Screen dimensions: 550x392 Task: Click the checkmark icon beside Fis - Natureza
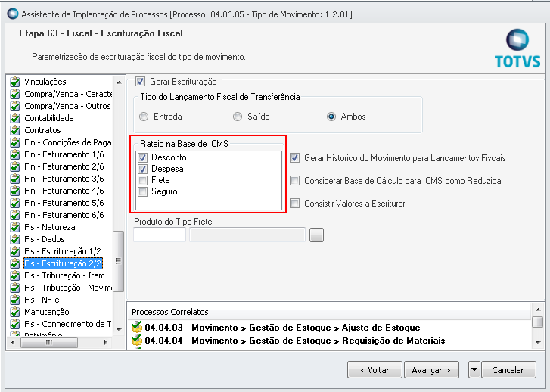point(15,227)
